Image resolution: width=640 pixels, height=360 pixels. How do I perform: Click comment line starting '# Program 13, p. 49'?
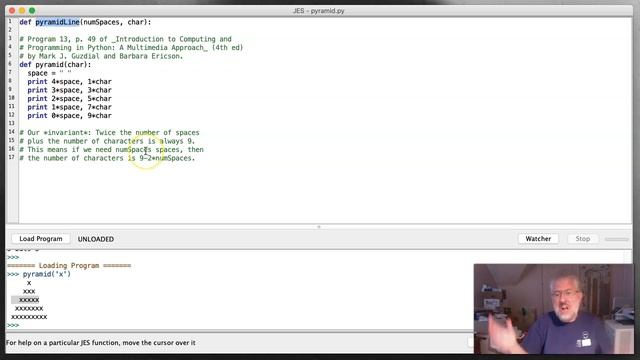(125, 39)
